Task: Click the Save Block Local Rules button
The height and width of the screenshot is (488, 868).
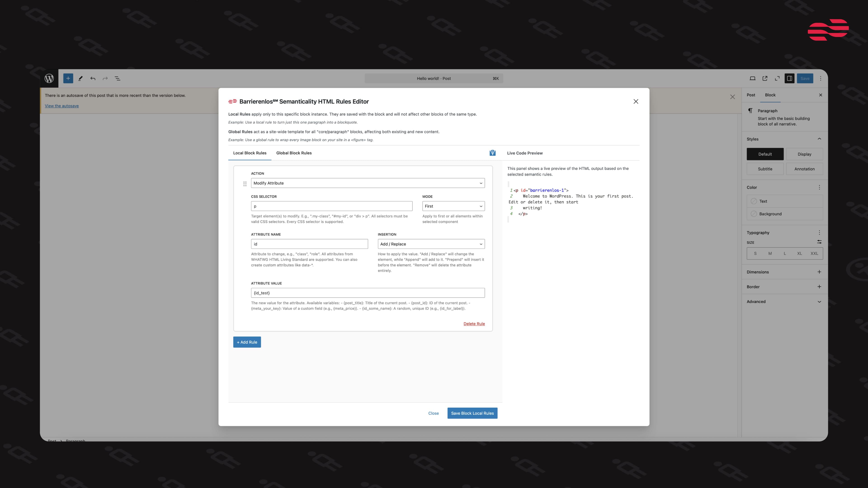Action: click(x=472, y=413)
